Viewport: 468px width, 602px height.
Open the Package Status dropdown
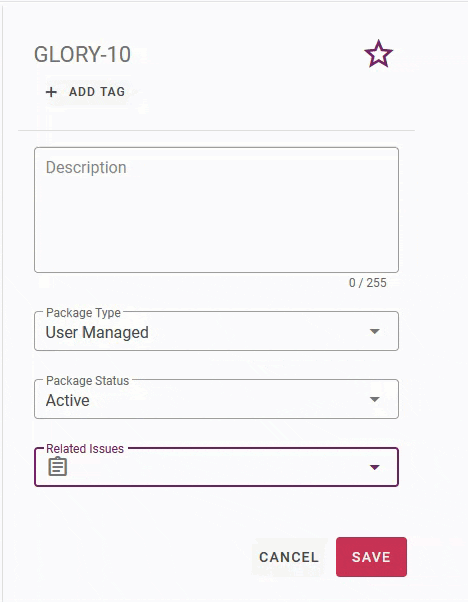216,399
